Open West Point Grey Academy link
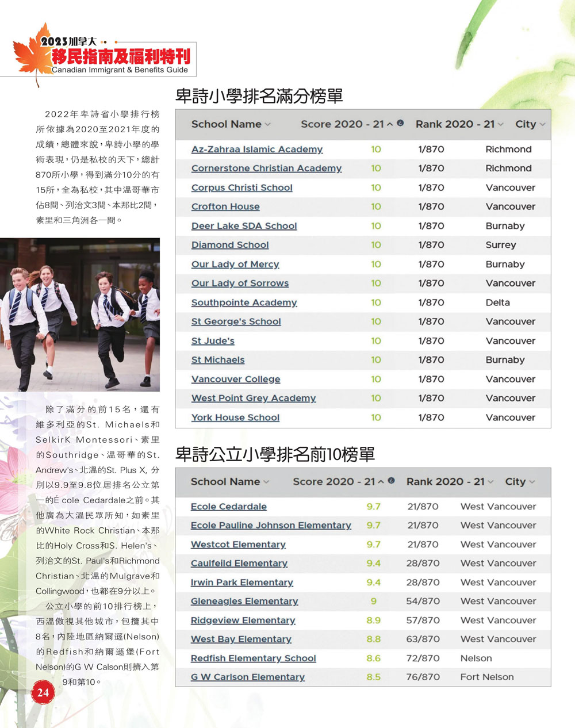Viewport: 575px width, 728px height. click(x=254, y=398)
